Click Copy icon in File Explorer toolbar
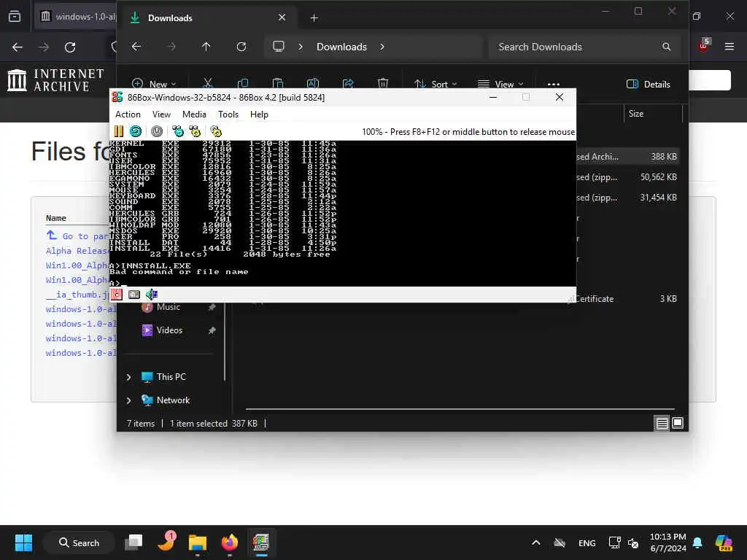The image size is (747, 560). click(242, 84)
